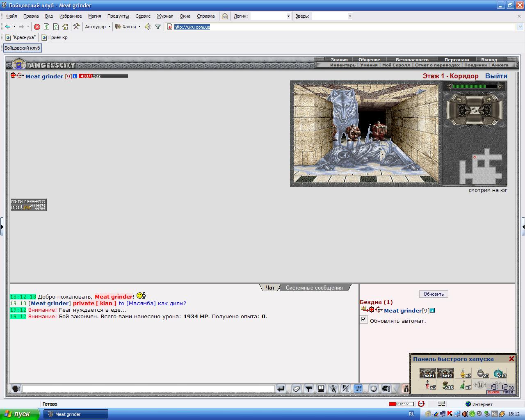Viewport: 525px width, 420px height.
Task: Click the forward navigation arrow
Action: (x=21, y=27)
